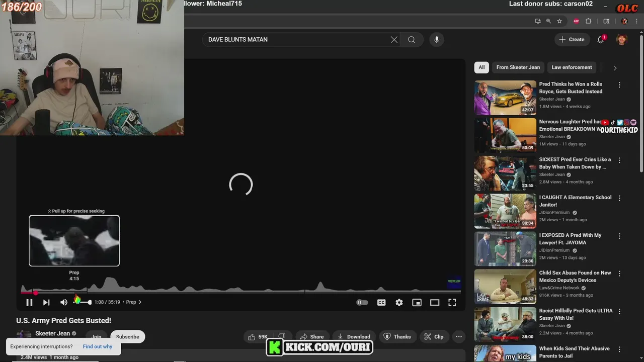Open Skeeter Jean channel name link
Viewport: 644px width, 362px height.
[52, 334]
